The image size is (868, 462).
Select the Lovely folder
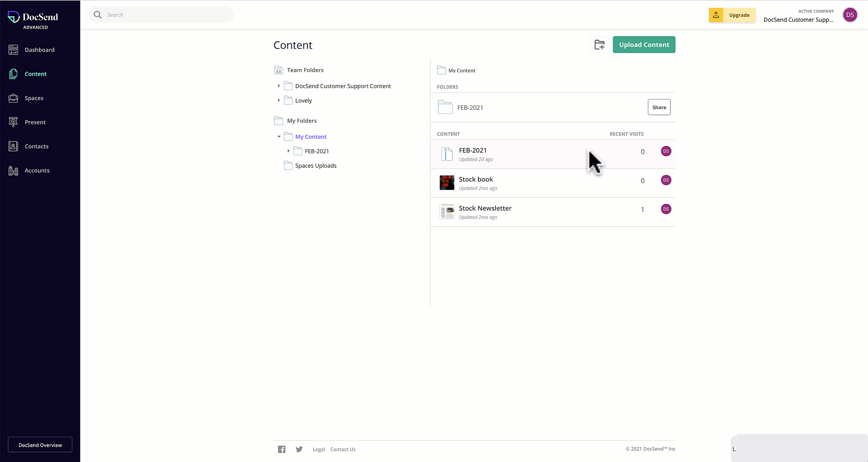point(303,100)
